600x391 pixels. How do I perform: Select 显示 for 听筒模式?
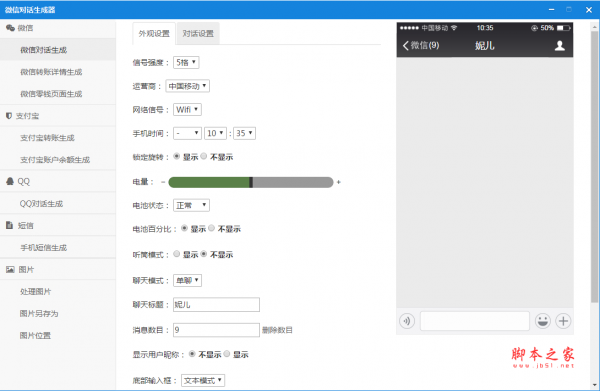(176, 254)
